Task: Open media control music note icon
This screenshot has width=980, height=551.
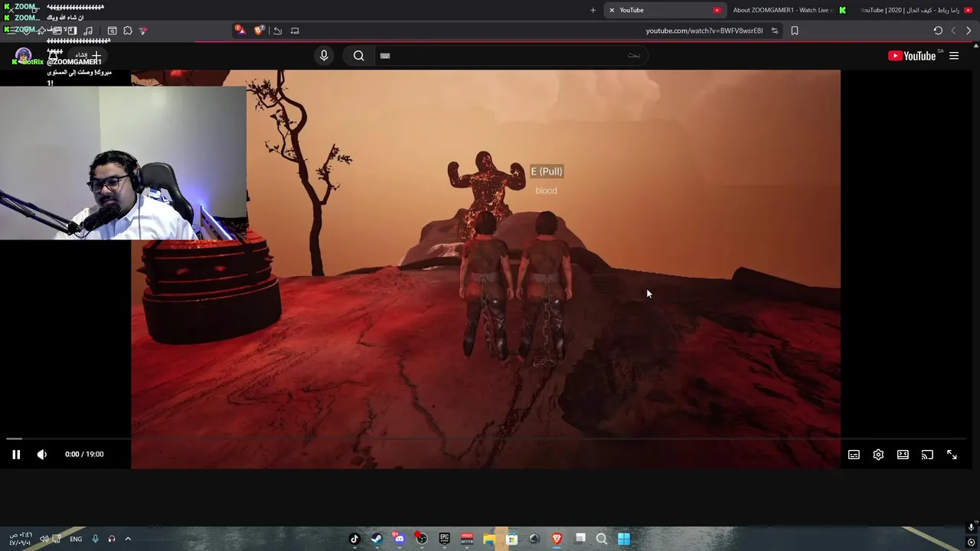Action: (89, 31)
